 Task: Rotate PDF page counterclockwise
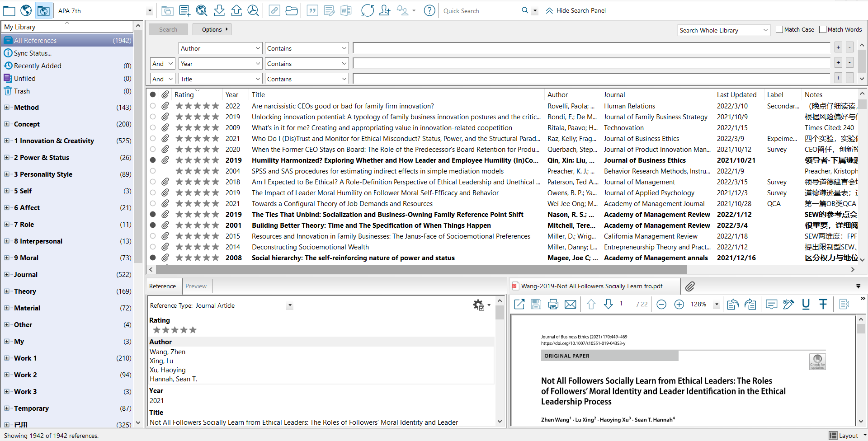click(733, 305)
